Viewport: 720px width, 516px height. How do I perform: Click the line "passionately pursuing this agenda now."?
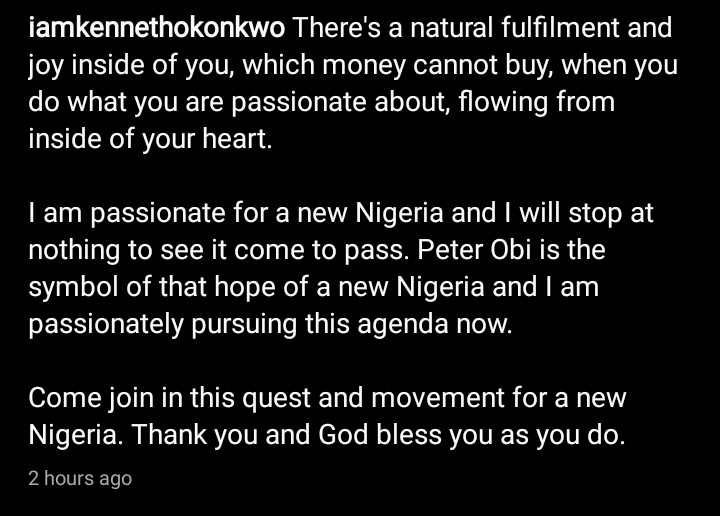270,325
